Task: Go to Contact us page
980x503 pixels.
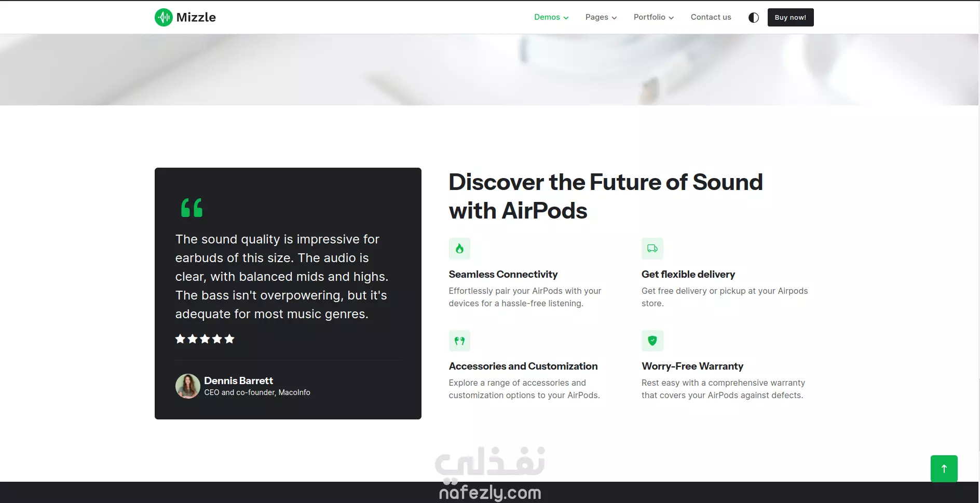Action: click(x=711, y=17)
